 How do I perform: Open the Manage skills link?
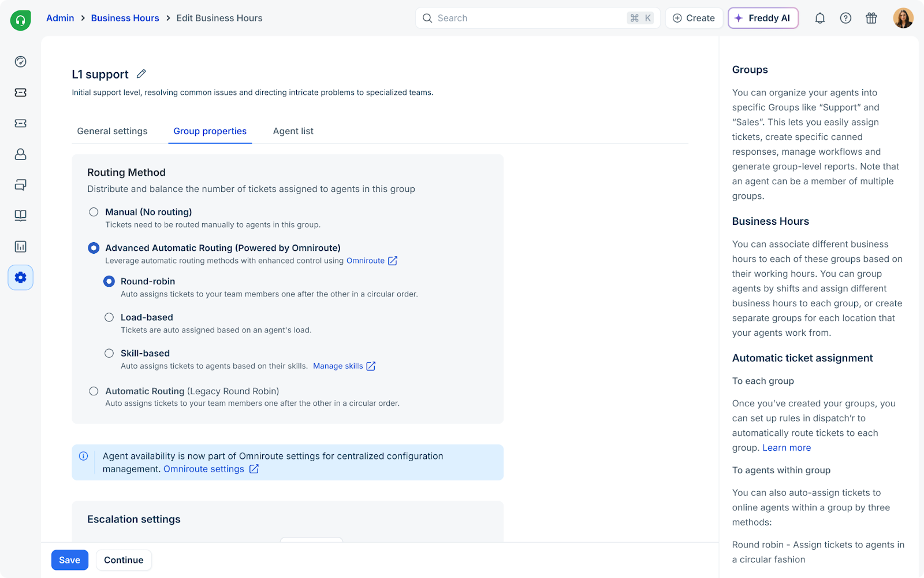click(338, 366)
